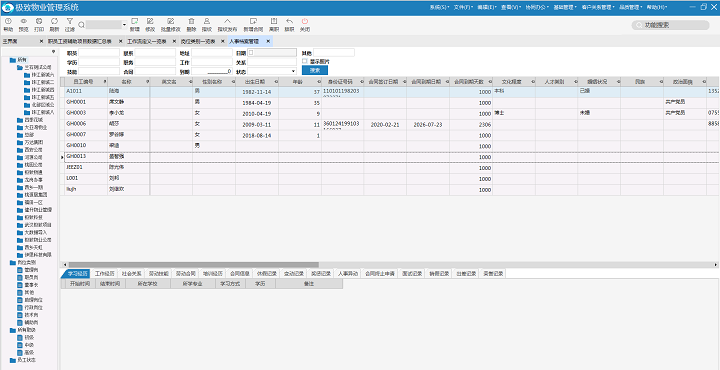720x370 pixels.
Task: Click the 新增 add record icon
Action: (x=135, y=21)
